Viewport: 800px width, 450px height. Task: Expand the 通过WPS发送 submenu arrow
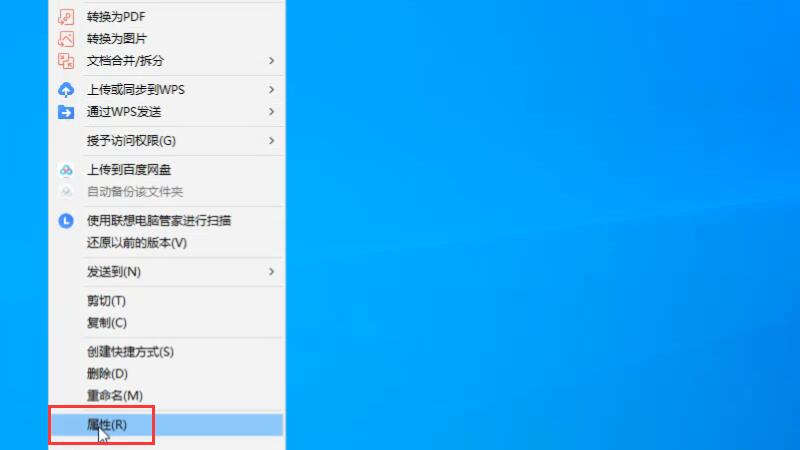pos(271,111)
